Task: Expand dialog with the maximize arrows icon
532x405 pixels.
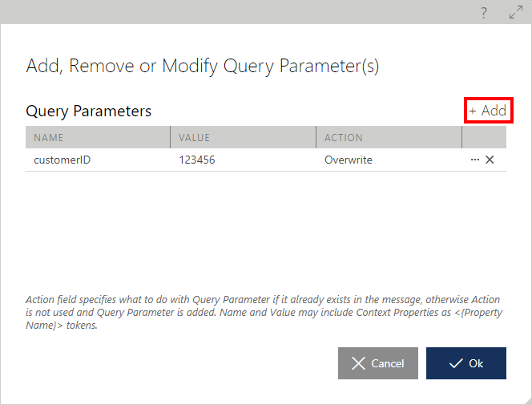Action: click(x=516, y=12)
